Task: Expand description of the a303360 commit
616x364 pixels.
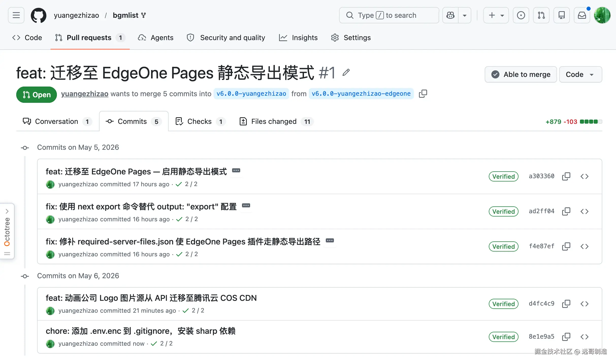Action: [236, 170]
